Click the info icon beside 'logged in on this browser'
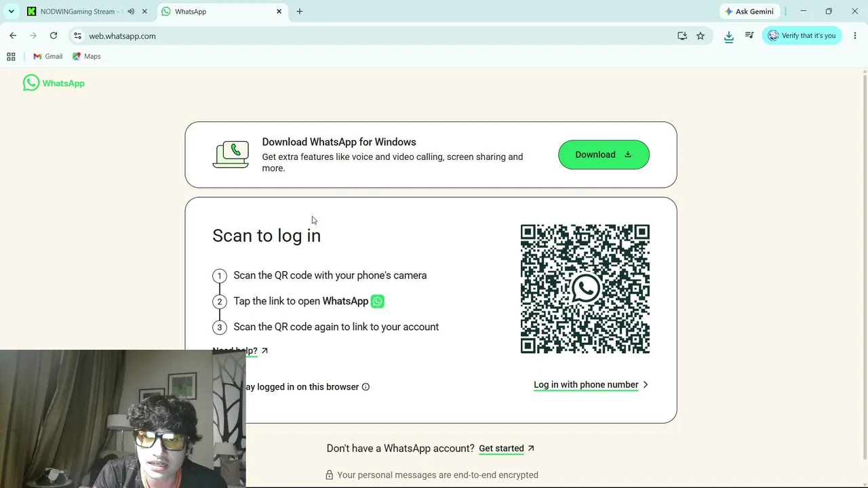The height and width of the screenshot is (488, 868). click(366, 387)
